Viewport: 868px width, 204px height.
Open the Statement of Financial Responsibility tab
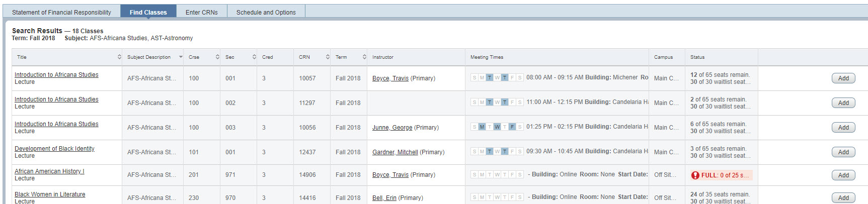click(61, 12)
